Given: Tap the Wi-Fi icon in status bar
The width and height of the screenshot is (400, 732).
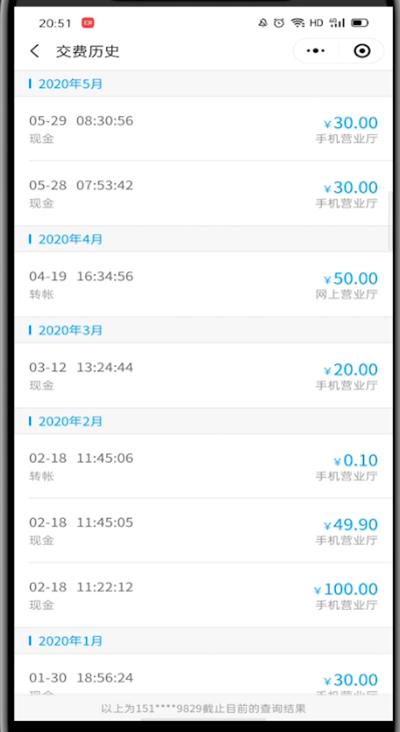Looking at the screenshot, I should tap(297, 22).
